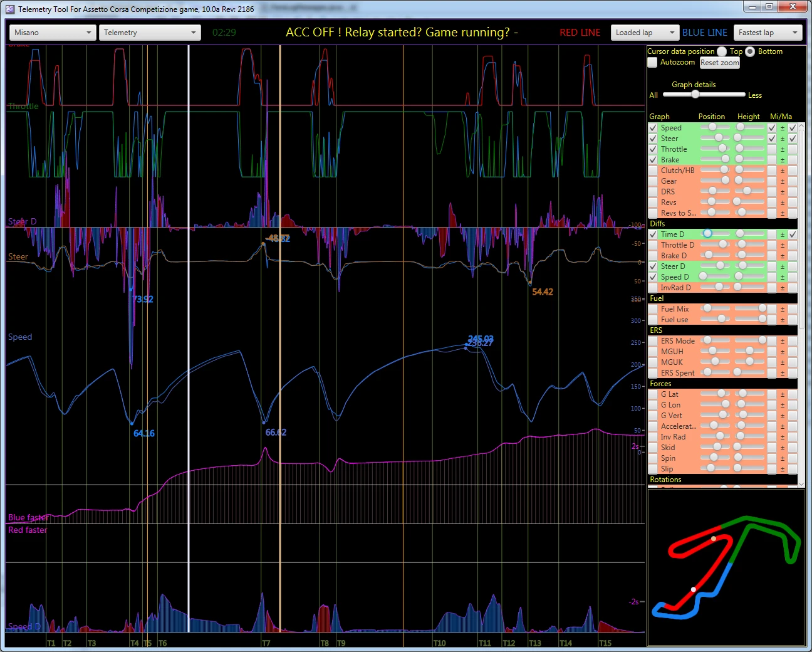
Task: Enable the Gear graph checkbox
Action: tap(653, 181)
